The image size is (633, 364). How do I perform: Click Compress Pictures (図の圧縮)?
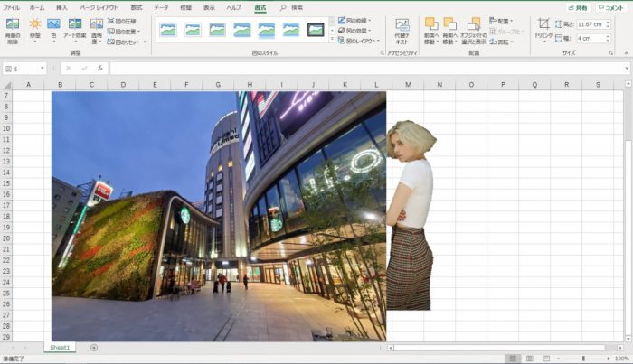122,21
